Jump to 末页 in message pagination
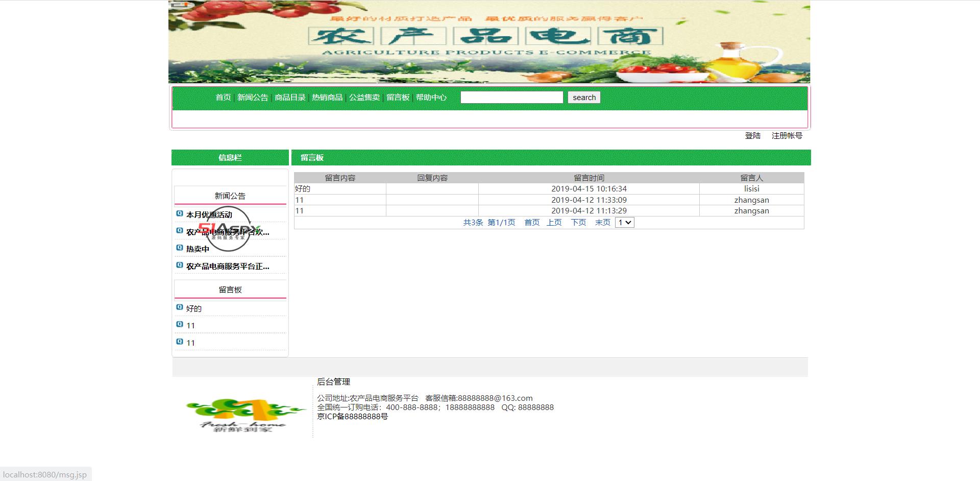Viewport: 980px width, 481px height. click(602, 223)
